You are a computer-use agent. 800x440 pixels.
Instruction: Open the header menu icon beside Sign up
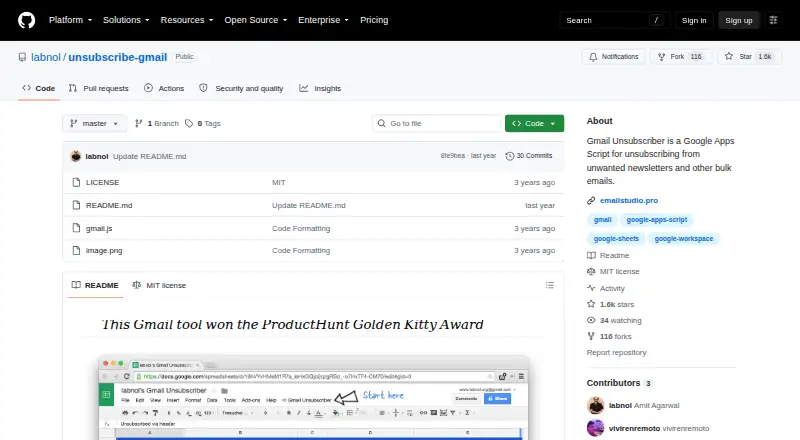click(773, 20)
